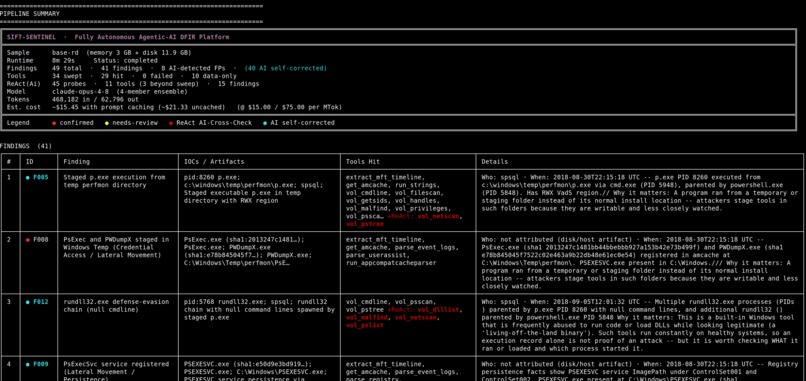Click the 'PIPELINE SUMMARY' heading
The height and width of the screenshot is (381, 806).
coord(30,13)
